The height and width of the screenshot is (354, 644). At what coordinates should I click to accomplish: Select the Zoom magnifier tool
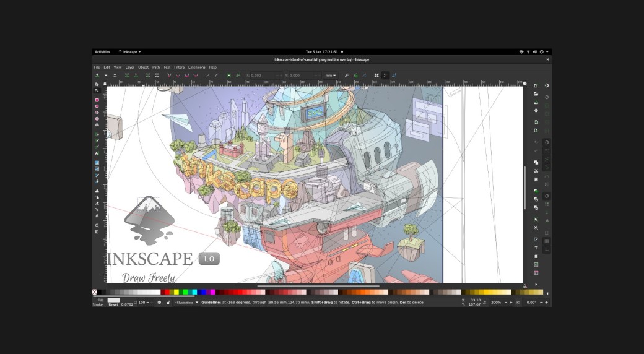(97, 225)
